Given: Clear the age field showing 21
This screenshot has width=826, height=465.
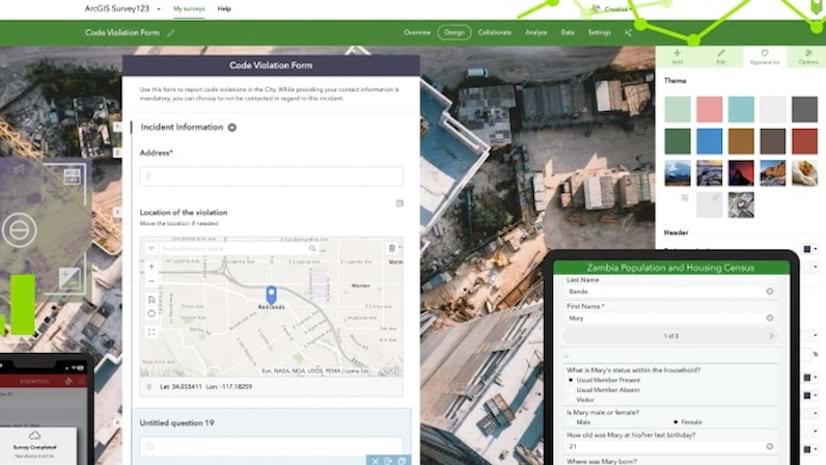Looking at the screenshot, I should [x=770, y=446].
